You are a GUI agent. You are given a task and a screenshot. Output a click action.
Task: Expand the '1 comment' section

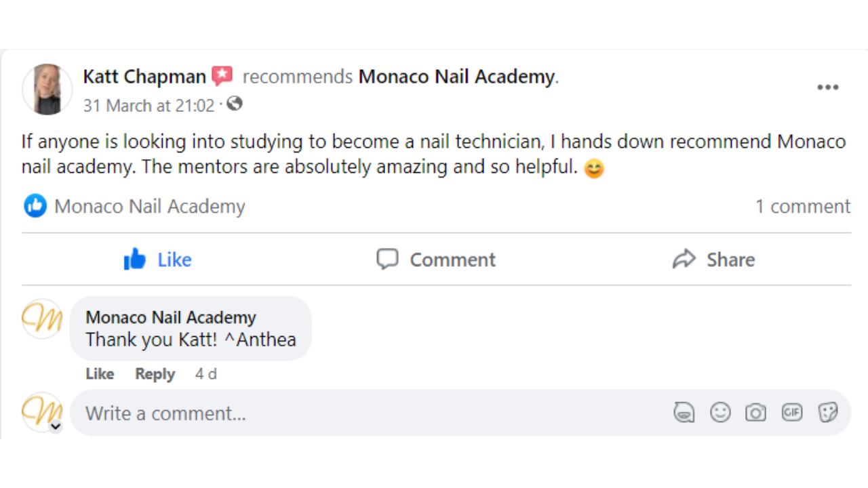click(x=802, y=206)
